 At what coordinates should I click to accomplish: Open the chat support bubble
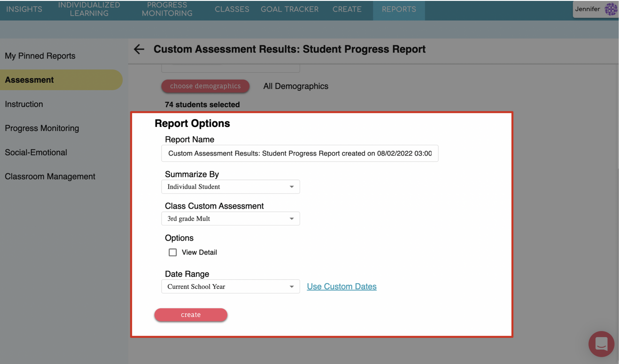(x=601, y=344)
